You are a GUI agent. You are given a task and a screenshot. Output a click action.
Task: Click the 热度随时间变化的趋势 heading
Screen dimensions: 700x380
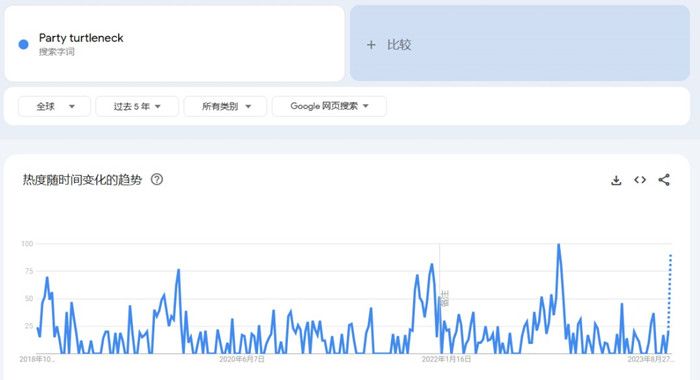[x=82, y=180]
